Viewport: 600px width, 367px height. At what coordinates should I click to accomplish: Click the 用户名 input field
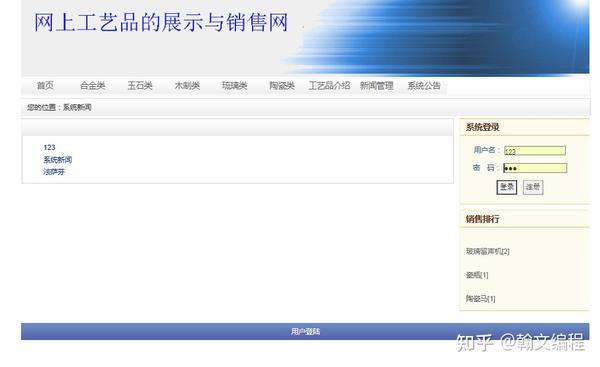coord(535,151)
